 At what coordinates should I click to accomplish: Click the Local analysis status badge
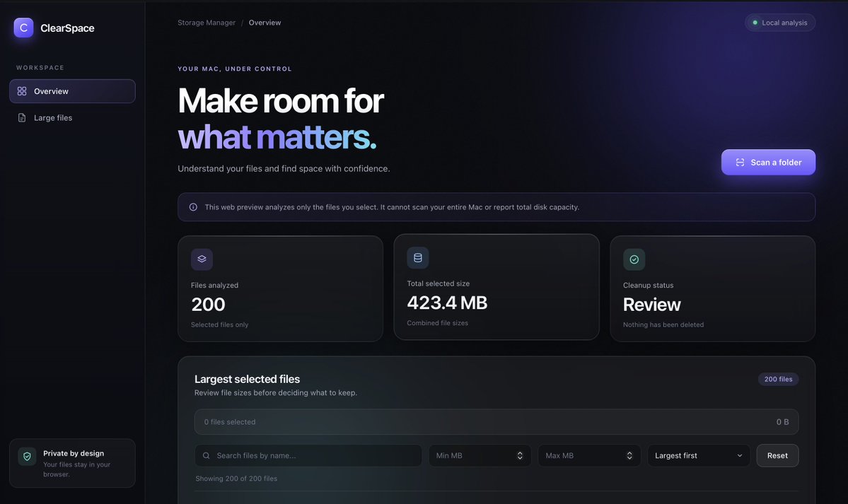tap(780, 23)
